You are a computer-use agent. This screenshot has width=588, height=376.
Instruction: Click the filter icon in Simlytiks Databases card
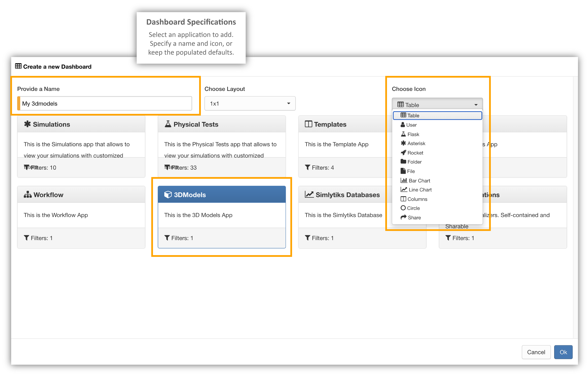click(308, 238)
